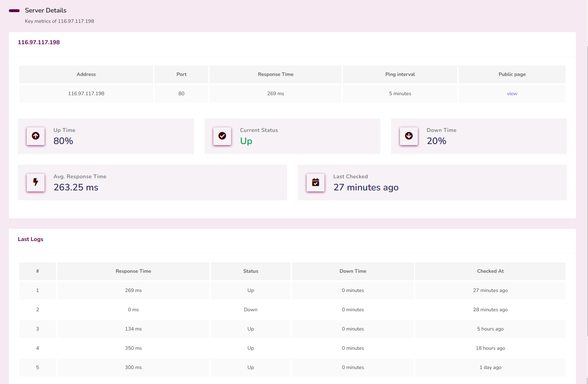Click the Current Status checkmark icon
Screen dimensions: 588x384
(x=222, y=136)
